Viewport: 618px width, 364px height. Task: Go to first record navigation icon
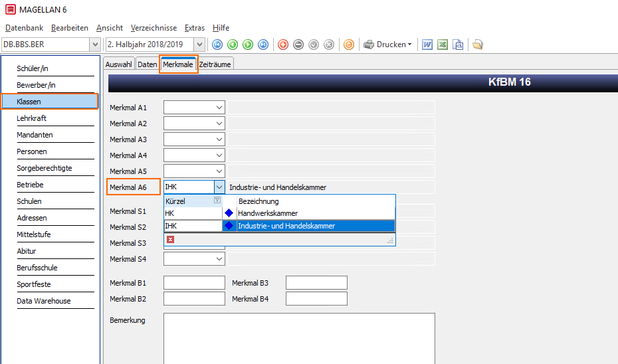coord(217,45)
